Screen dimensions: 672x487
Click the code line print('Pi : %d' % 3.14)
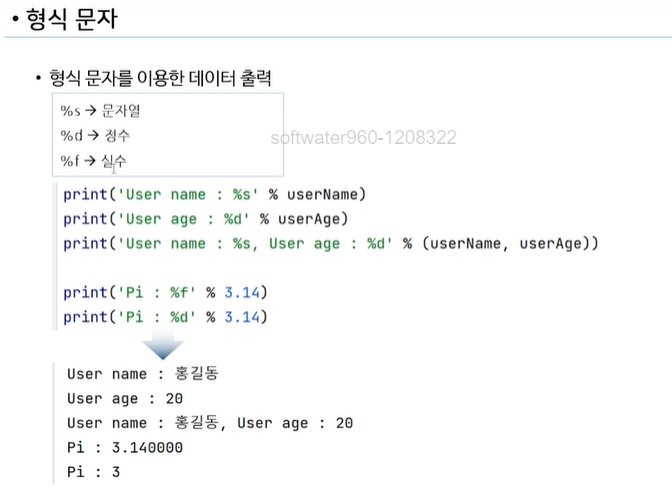[165, 317]
